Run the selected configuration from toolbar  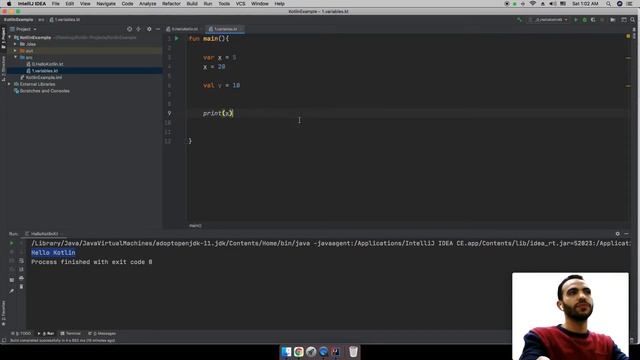(576, 20)
